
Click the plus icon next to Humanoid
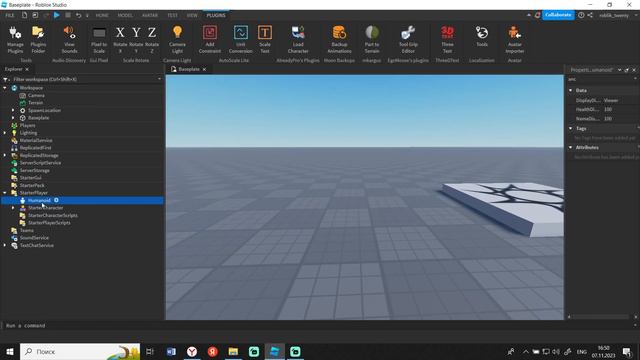click(x=56, y=200)
